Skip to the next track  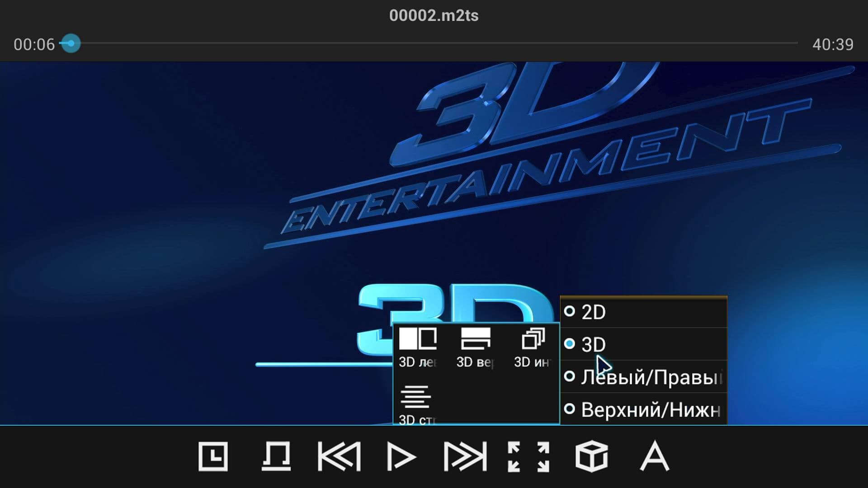pos(465,456)
